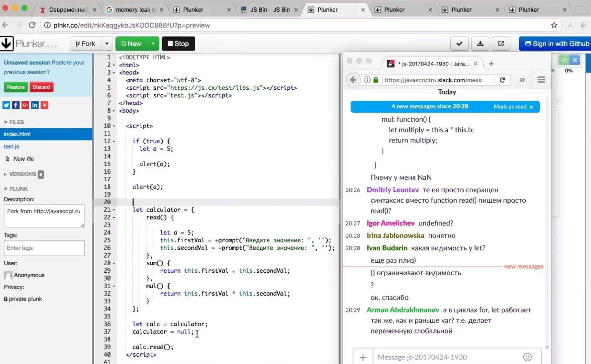Close the js-20170424-1930 tab
Screen dimensions: 591x364
475,64
